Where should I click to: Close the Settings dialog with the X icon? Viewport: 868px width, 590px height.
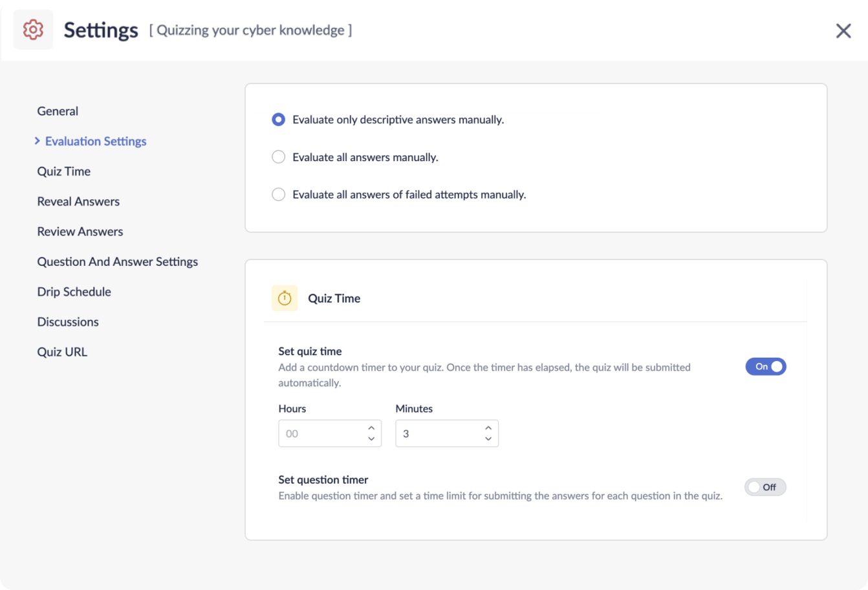(843, 30)
